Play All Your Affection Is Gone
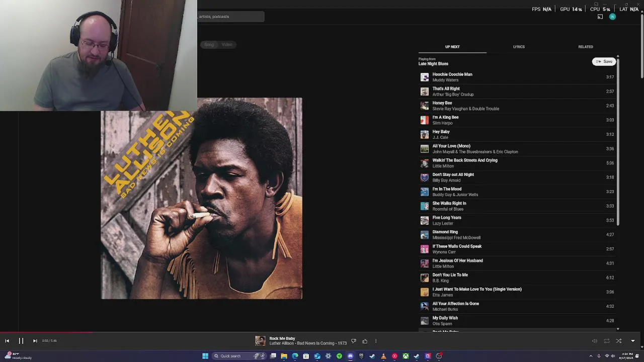Viewport: 644px width, 362px height. coord(517,306)
